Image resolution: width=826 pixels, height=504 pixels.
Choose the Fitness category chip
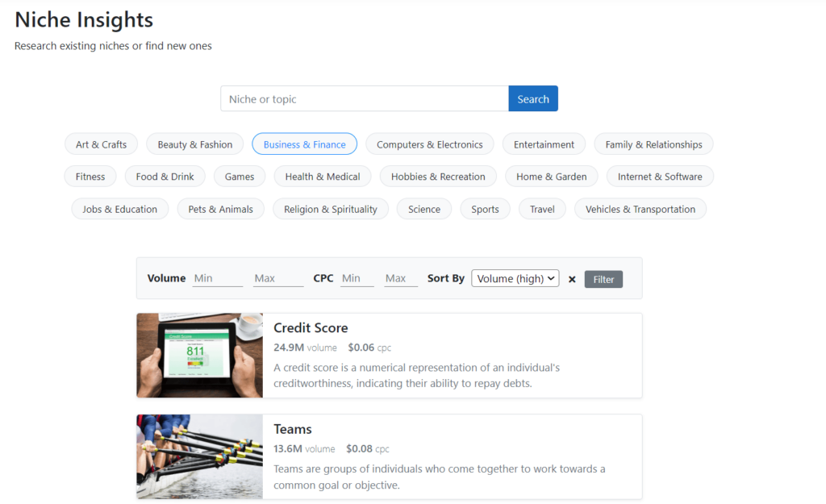point(90,176)
